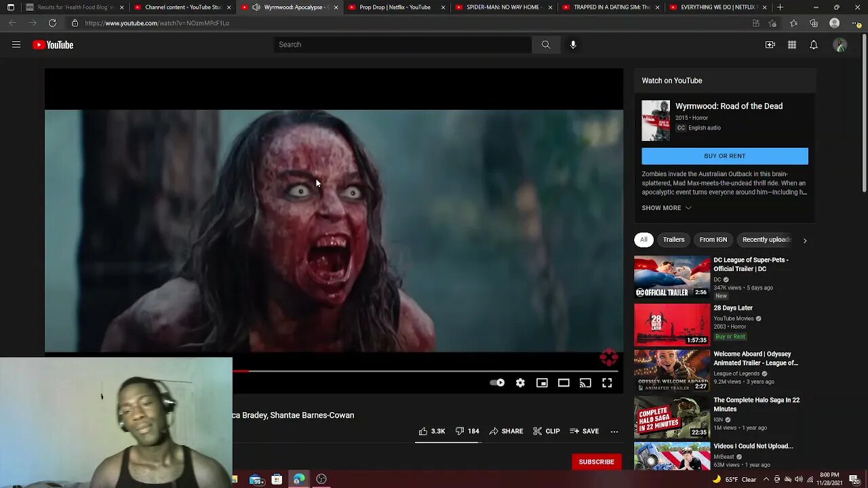Screen dimensions: 868x488
Task: Go back in the browser
Action: point(13,23)
